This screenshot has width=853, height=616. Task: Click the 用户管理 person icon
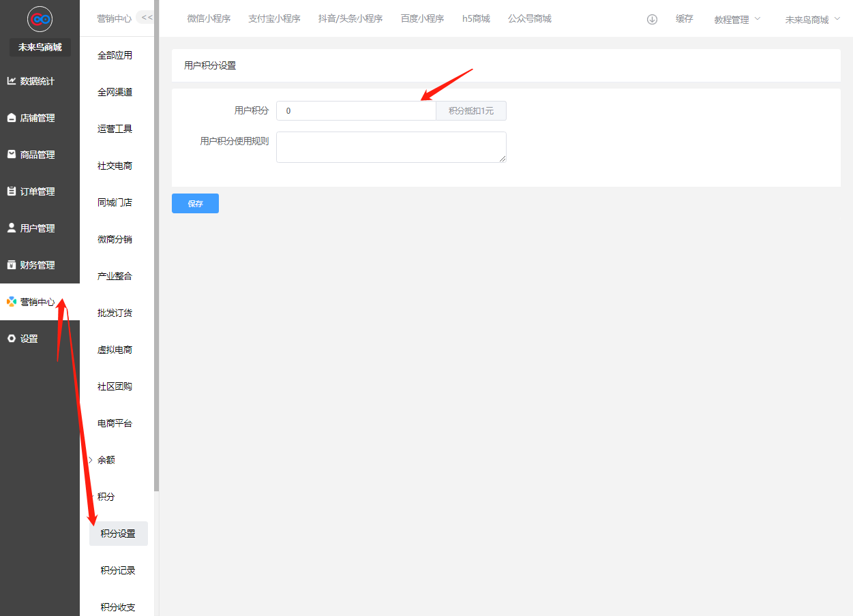(11, 228)
